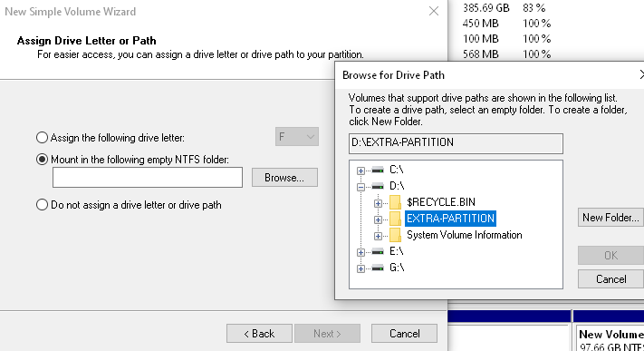Click System Volume Information folder icon

point(395,235)
